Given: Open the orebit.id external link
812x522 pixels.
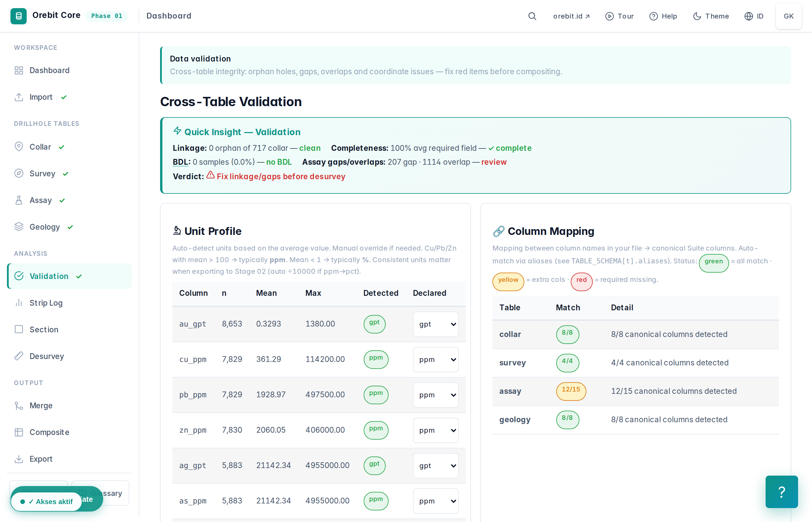Looking at the screenshot, I should point(571,16).
